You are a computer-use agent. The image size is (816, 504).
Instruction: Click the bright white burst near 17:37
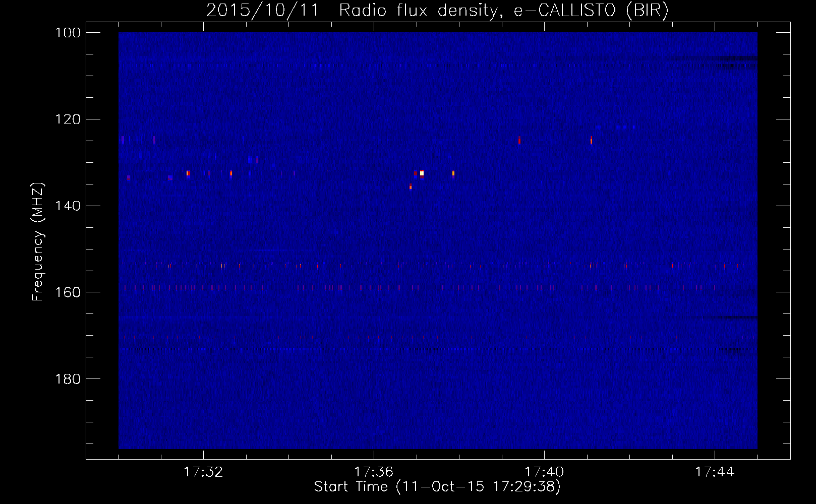[422, 173]
